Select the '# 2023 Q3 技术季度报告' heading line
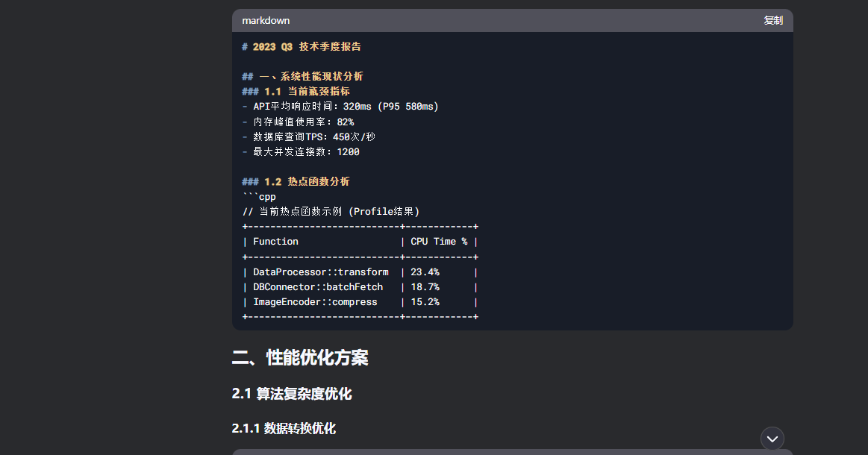The width and height of the screenshot is (868, 455). pyautogui.click(x=302, y=46)
